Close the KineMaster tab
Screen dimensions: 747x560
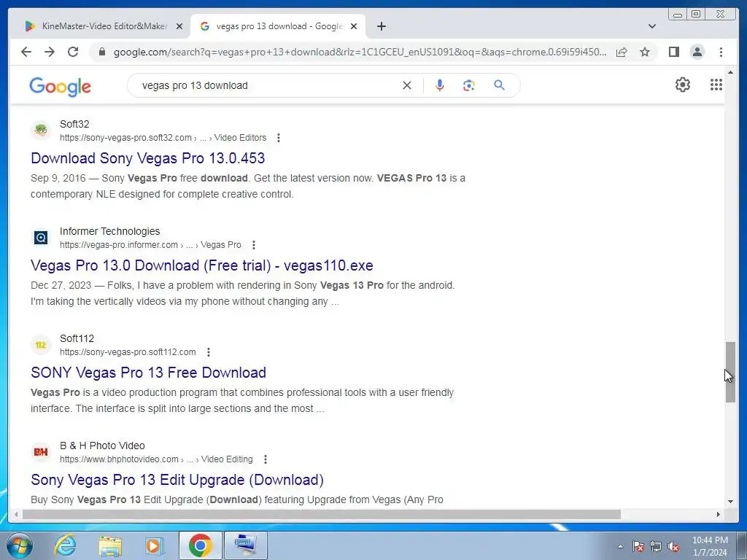[x=179, y=26]
